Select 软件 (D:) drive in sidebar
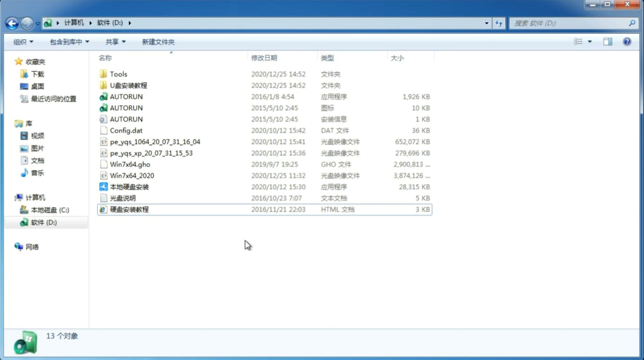 (x=44, y=222)
